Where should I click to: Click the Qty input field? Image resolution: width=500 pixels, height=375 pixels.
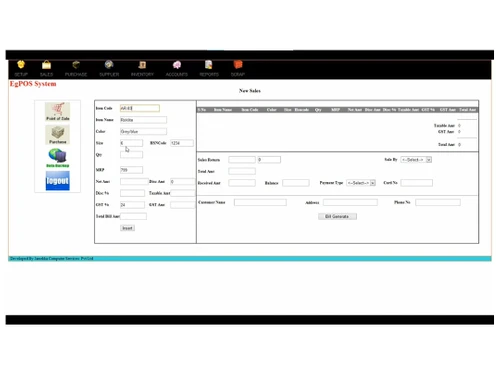131,155
